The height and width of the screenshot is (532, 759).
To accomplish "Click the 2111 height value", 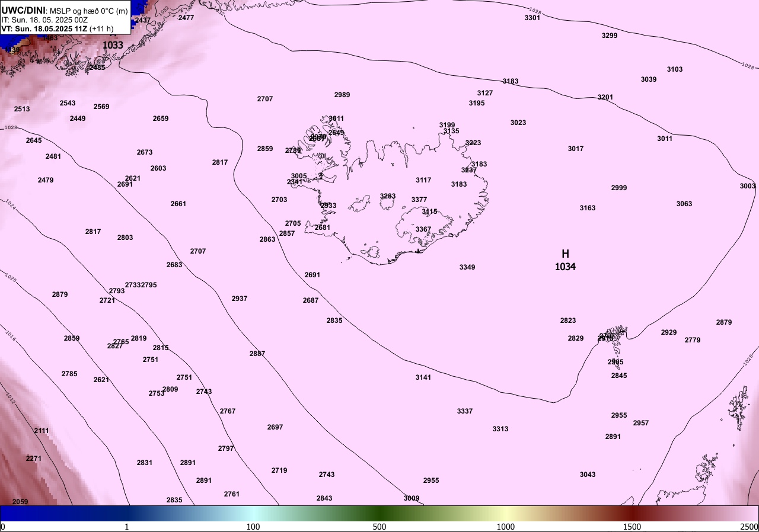I will [42, 431].
